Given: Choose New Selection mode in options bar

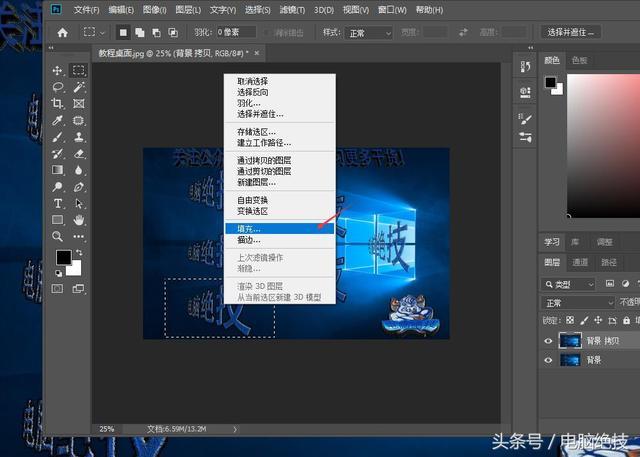Looking at the screenshot, I should coord(123,32).
